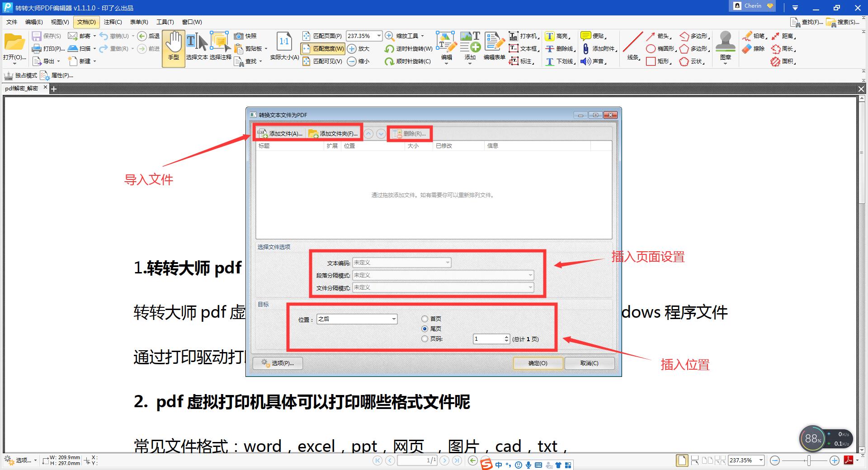Open a new tab with plus button
The width and height of the screenshot is (868, 470).
click(x=54, y=89)
